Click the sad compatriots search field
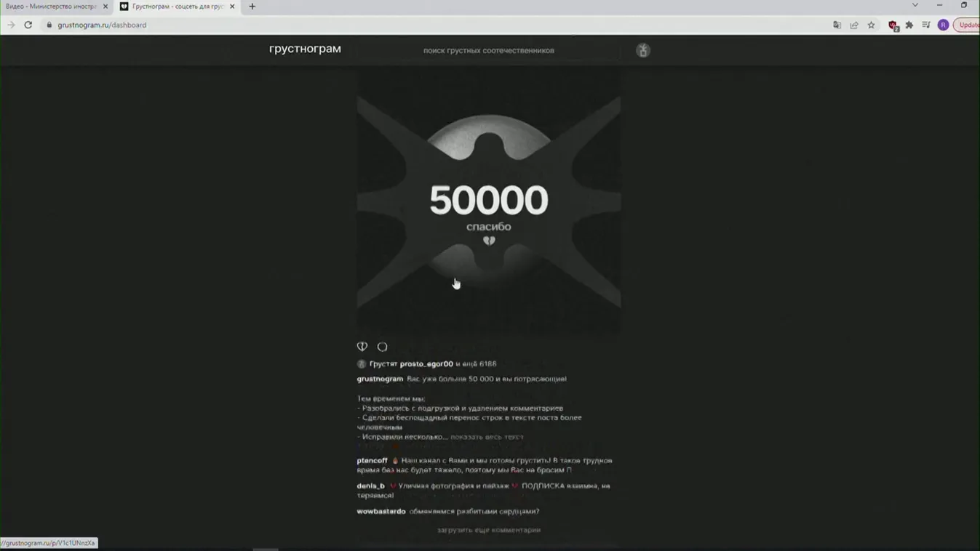The width and height of the screenshot is (980, 551). [488, 50]
